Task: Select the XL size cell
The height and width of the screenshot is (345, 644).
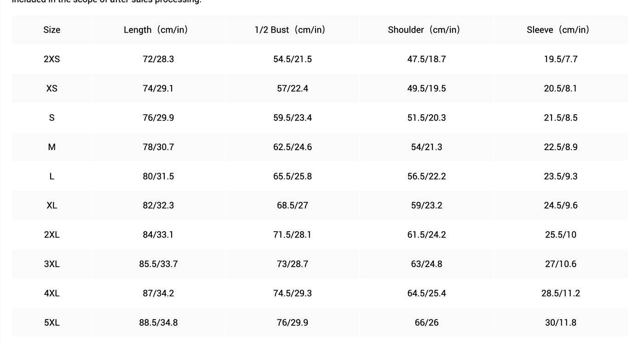Action: 52,205
